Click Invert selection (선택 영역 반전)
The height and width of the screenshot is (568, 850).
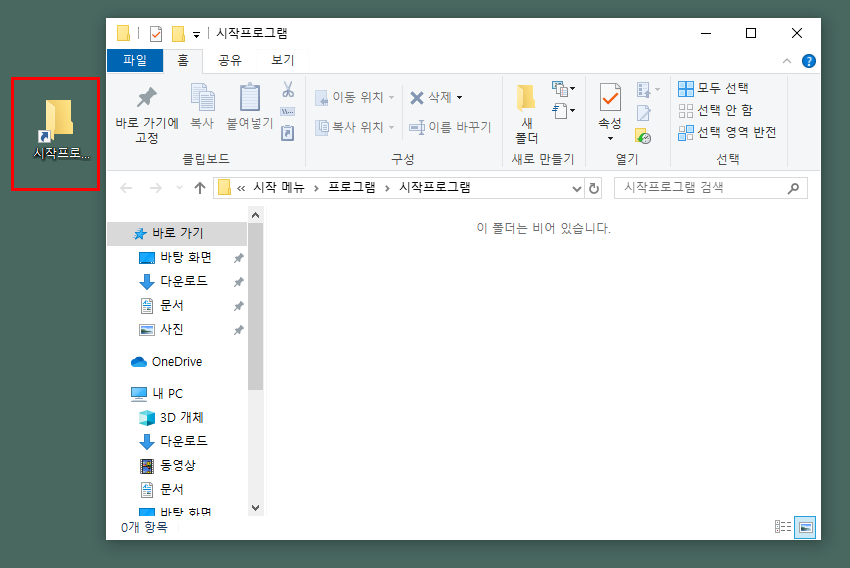[727, 132]
